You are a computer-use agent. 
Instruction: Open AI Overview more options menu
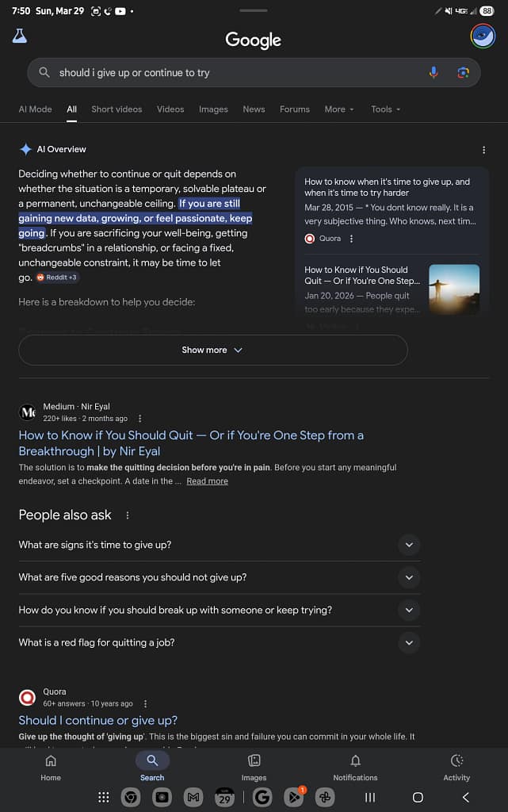click(484, 150)
